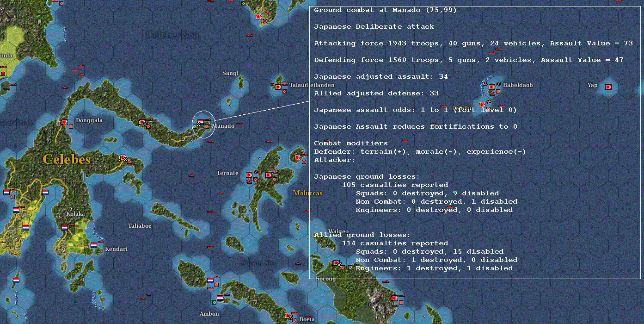Image resolution: width=644 pixels, height=324 pixels.
Task: Click the green crossed unit marker west of Manado
Action: (195, 126)
